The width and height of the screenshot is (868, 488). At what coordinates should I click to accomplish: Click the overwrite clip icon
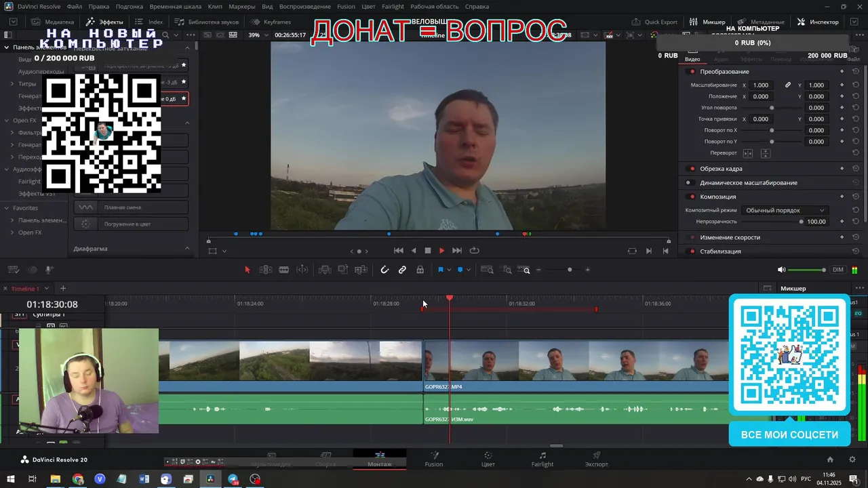point(343,270)
